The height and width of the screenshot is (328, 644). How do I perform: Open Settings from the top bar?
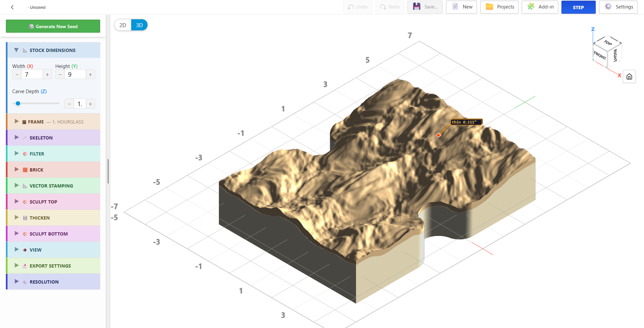(618, 7)
